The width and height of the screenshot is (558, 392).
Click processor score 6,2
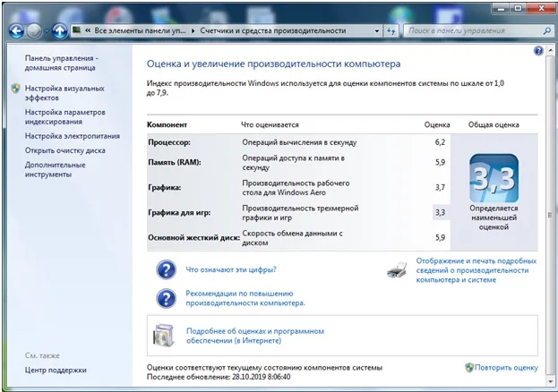tap(440, 142)
